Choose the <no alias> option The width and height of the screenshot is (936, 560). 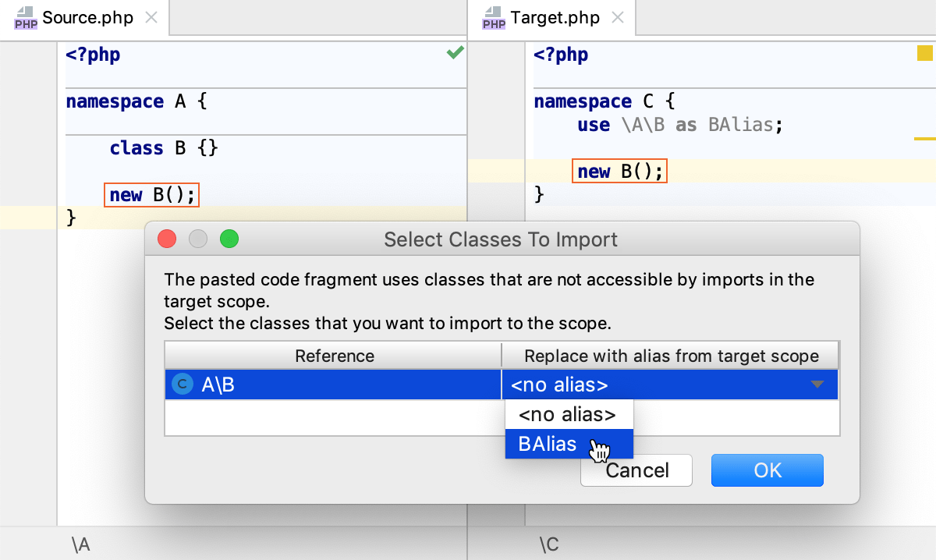click(569, 414)
